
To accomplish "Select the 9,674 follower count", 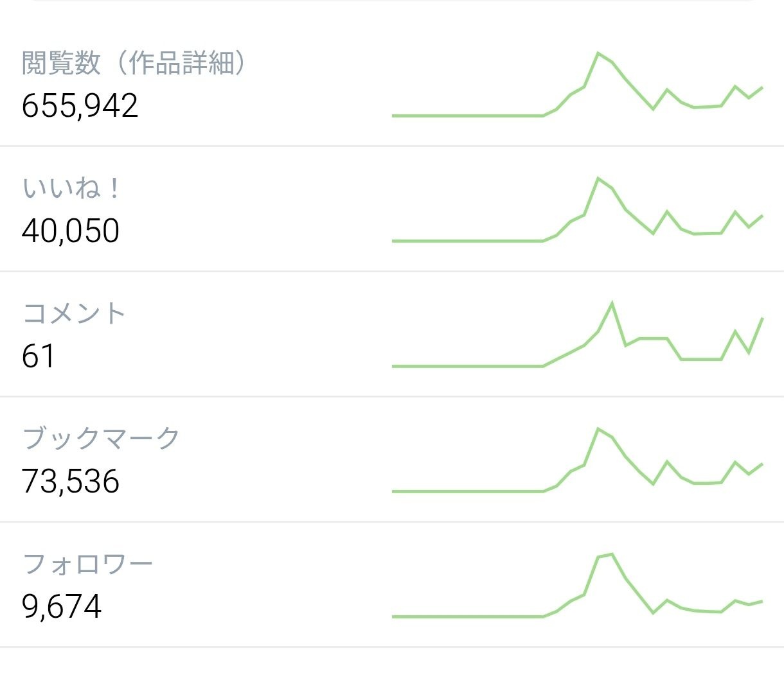I will tap(62, 607).
